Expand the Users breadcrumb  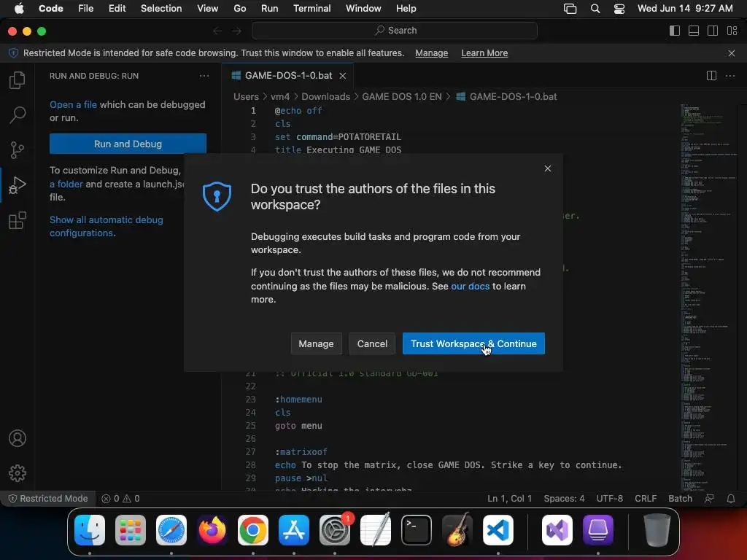pyautogui.click(x=246, y=97)
